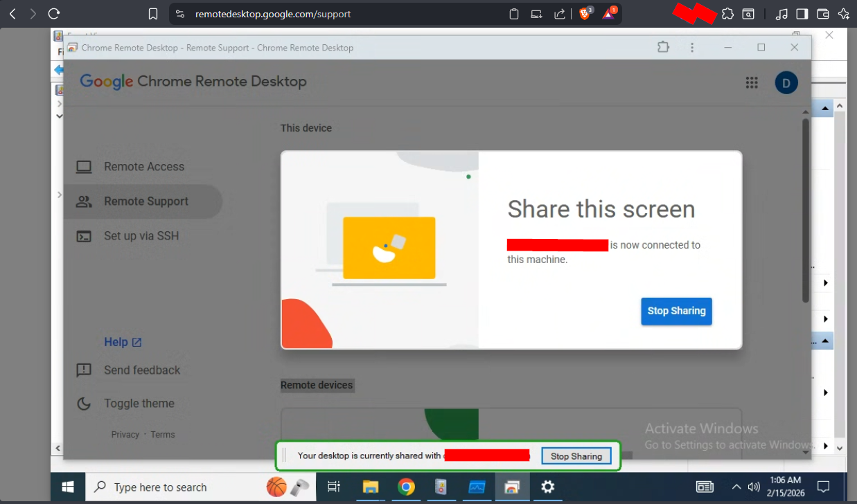Minimize the Chrome Remote Desktop window
Image resolution: width=857 pixels, height=504 pixels.
pos(728,47)
